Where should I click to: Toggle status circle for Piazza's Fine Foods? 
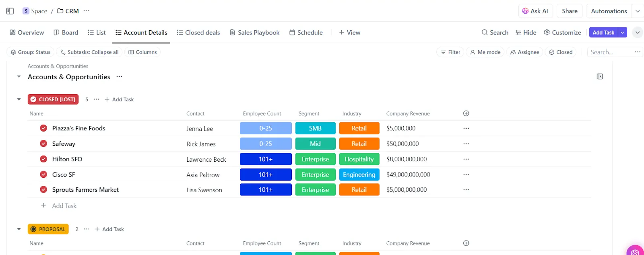coord(43,128)
